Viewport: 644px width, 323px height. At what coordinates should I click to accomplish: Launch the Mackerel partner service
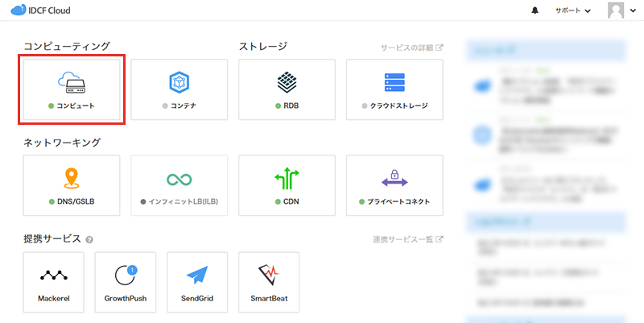(x=54, y=282)
